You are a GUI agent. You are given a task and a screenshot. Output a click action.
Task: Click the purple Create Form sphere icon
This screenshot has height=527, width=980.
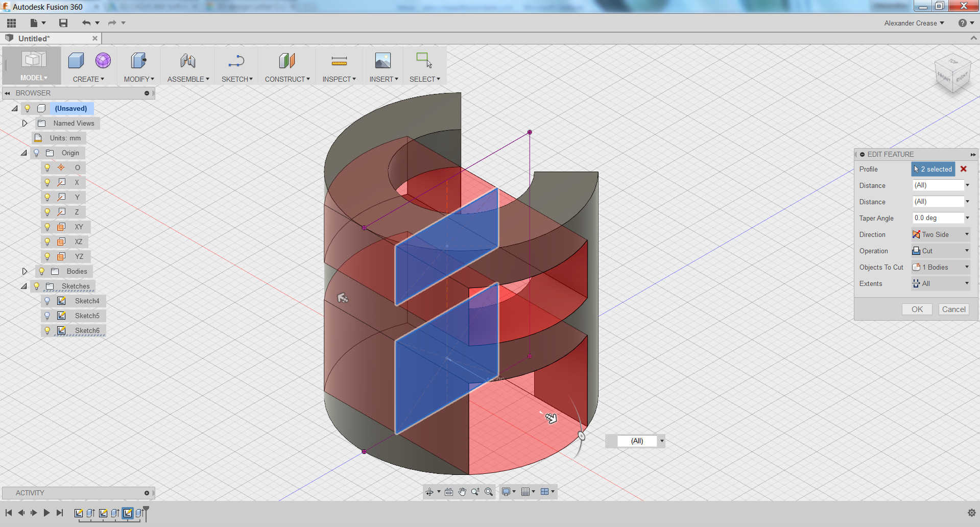point(103,61)
